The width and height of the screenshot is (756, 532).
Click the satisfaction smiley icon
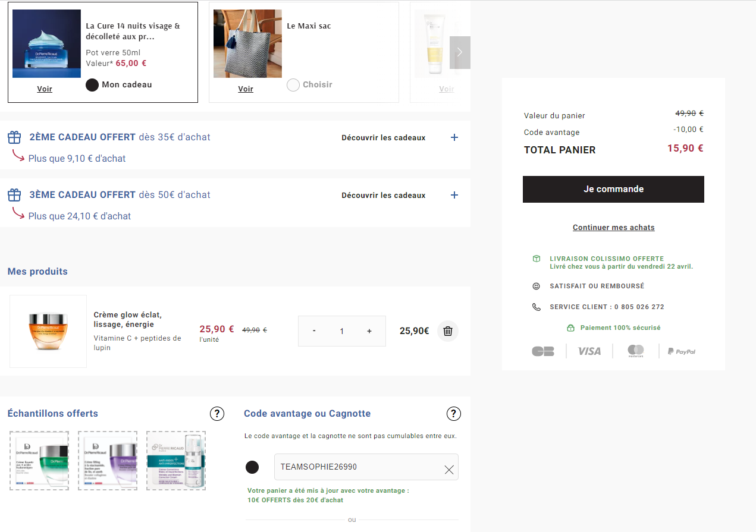point(537,286)
